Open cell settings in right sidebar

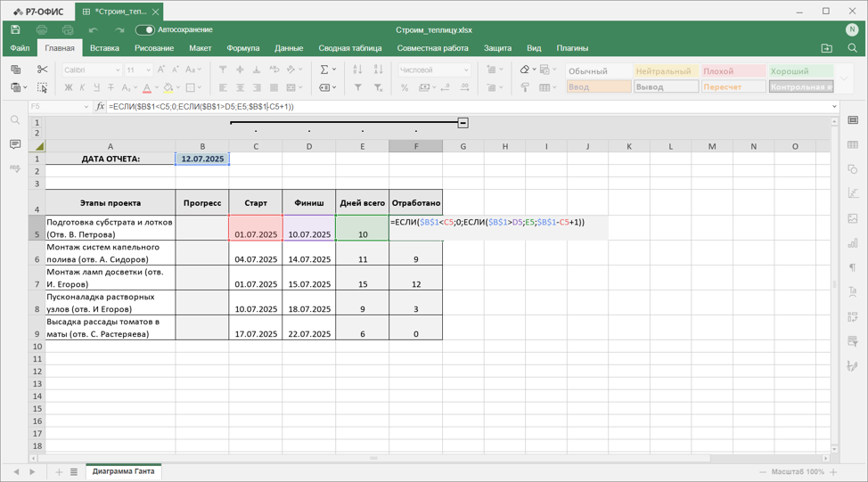point(853,120)
